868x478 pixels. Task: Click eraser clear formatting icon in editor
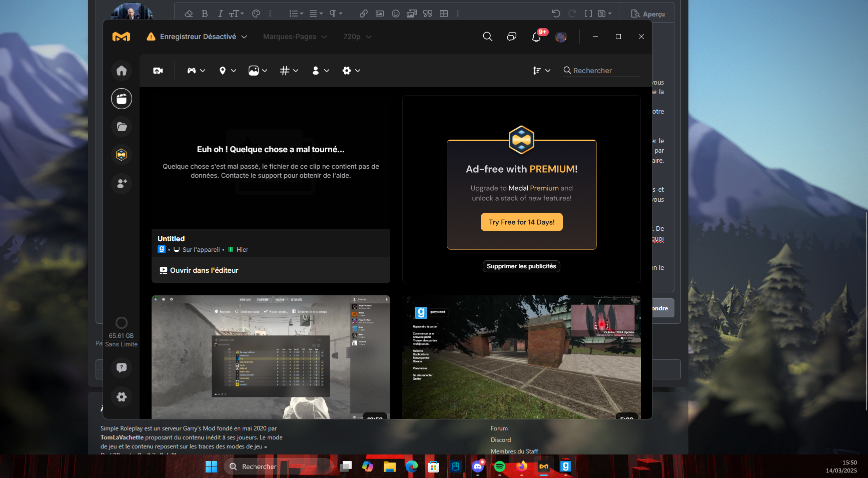[189, 14]
